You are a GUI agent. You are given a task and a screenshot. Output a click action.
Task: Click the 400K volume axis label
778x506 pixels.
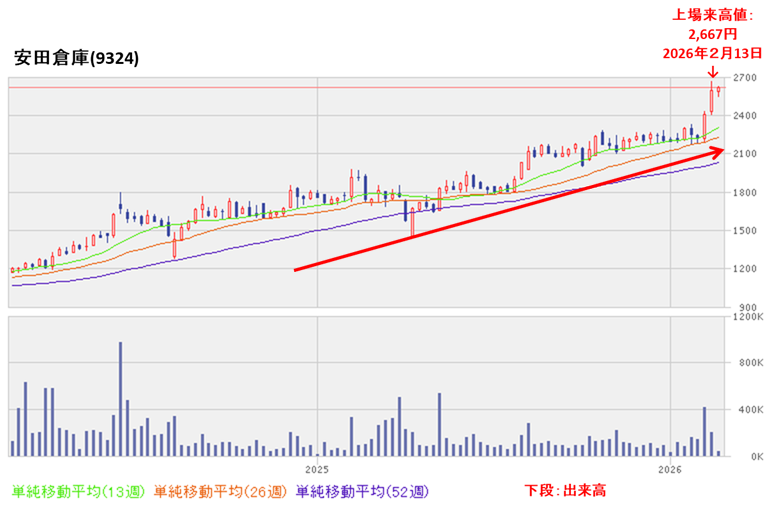pos(749,410)
